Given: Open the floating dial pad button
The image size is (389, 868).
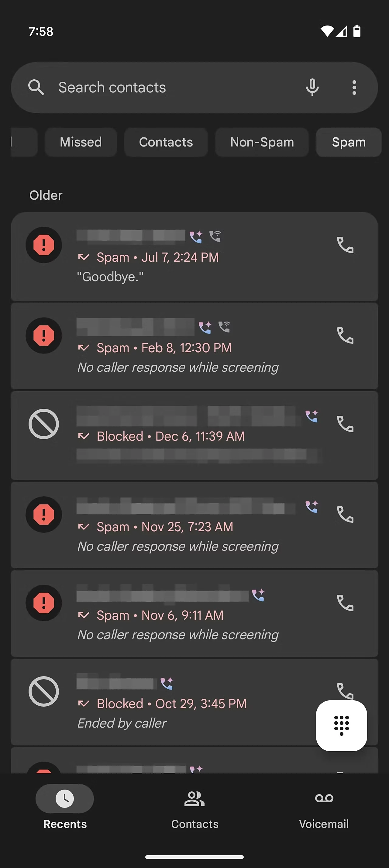Looking at the screenshot, I should click(x=341, y=725).
